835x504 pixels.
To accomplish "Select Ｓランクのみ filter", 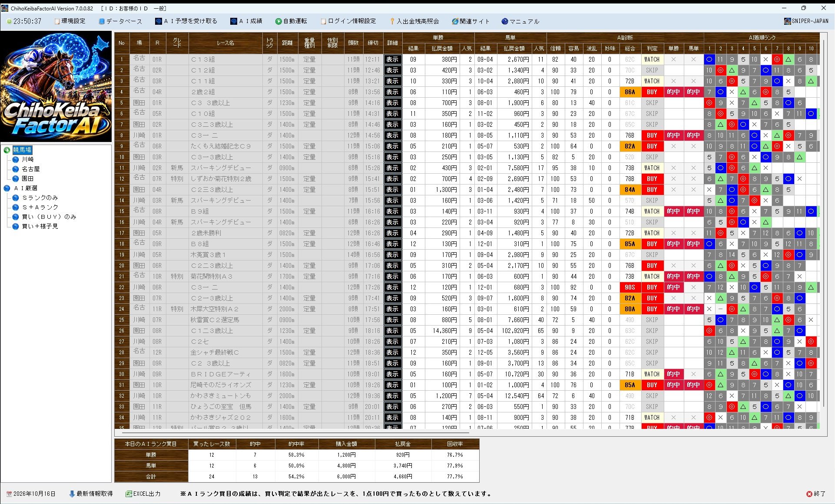I will 40,198.
